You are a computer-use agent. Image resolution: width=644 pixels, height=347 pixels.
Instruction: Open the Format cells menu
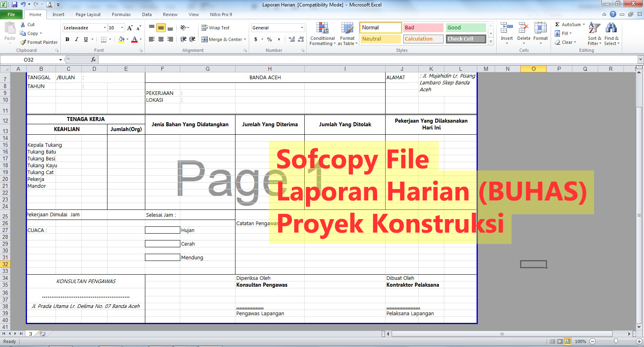pos(541,33)
